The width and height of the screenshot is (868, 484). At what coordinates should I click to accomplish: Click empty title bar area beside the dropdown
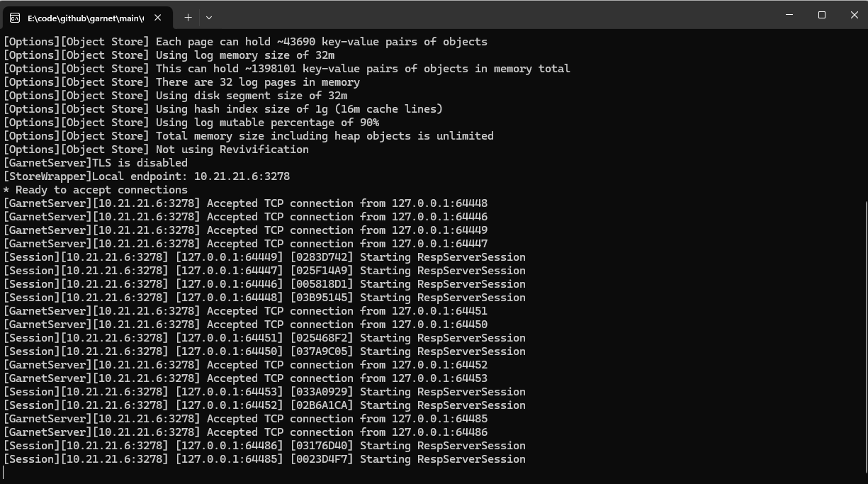coord(496,16)
